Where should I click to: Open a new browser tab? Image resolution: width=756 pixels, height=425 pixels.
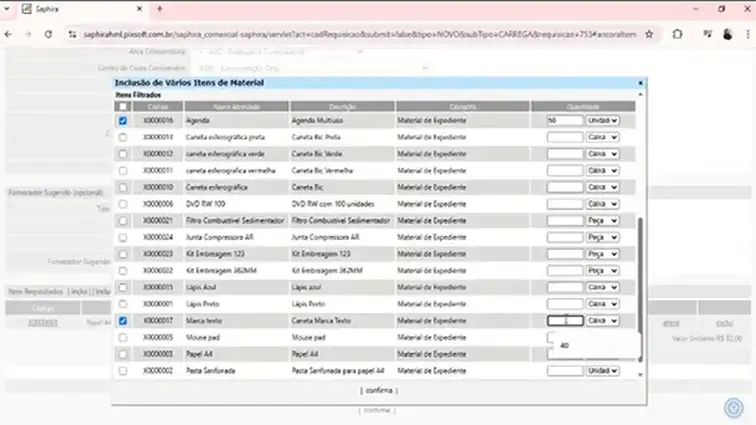(159, 8)
